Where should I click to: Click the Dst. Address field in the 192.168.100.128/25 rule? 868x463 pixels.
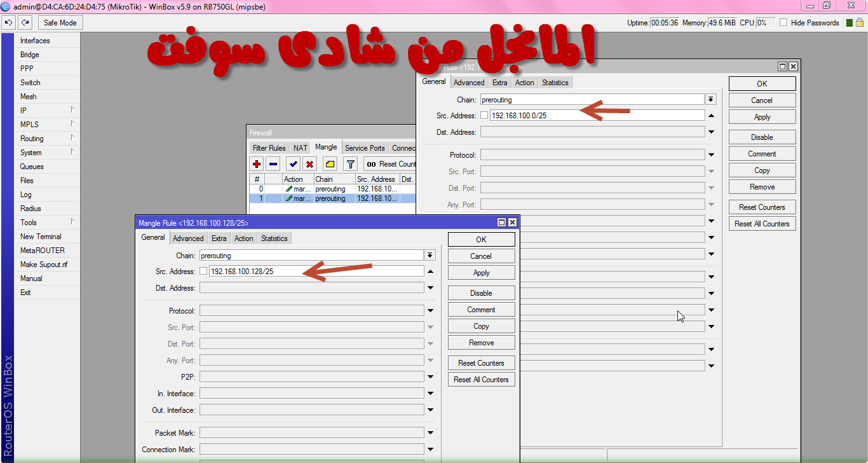coord(311,288)
